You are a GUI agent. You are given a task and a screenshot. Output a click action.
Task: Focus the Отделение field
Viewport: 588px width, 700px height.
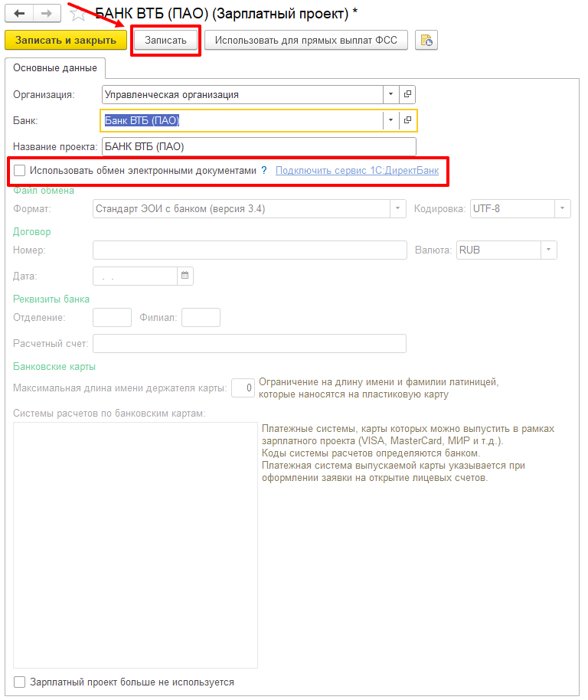click(x=112, y=317)
